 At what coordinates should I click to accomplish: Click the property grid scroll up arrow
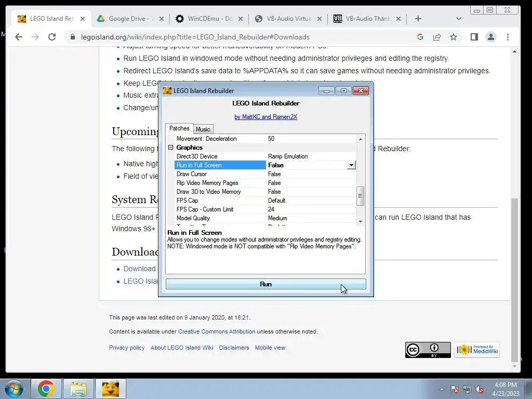click(x=361, y=139)
